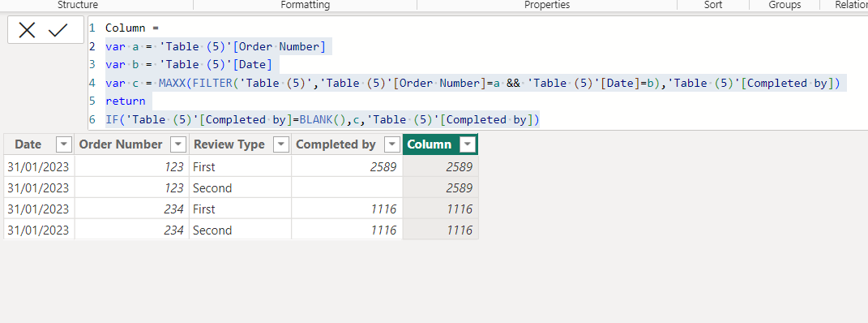The width and height of the screenshot is (868, 323).
Task: Select Order Number 123 in the Second row
Action: [132, 187]
